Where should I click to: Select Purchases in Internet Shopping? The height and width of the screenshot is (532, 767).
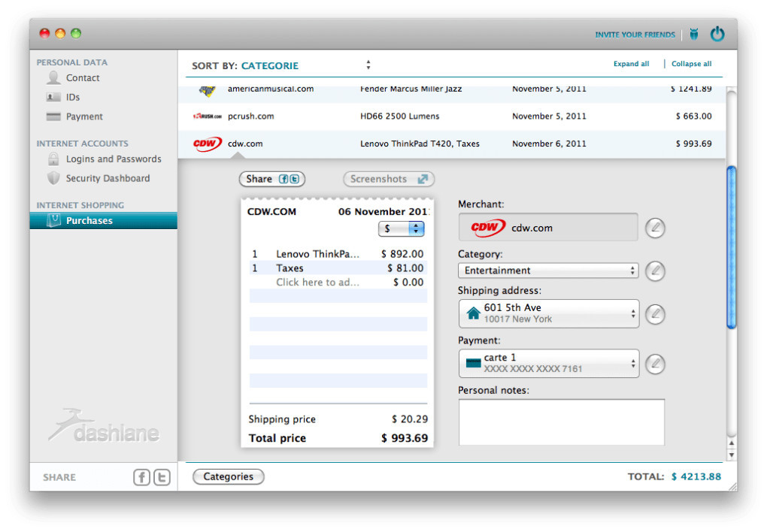pos(104,220)
